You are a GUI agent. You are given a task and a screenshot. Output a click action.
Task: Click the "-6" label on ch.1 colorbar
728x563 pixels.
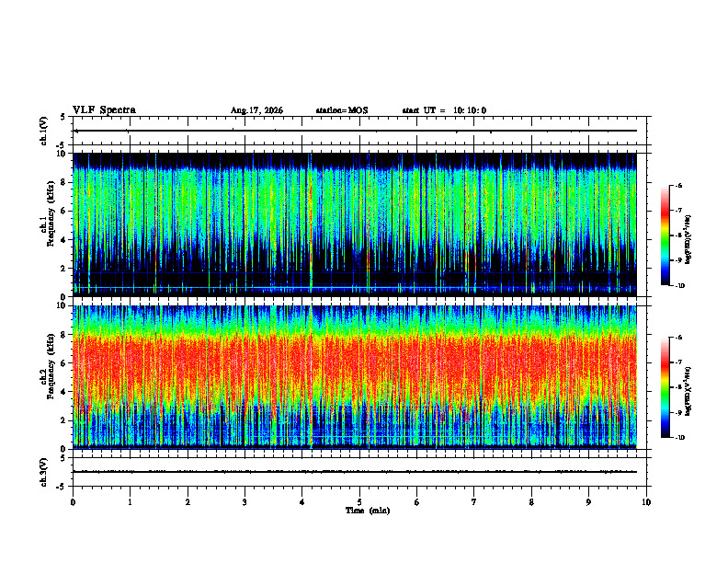(x=678, y=185)
